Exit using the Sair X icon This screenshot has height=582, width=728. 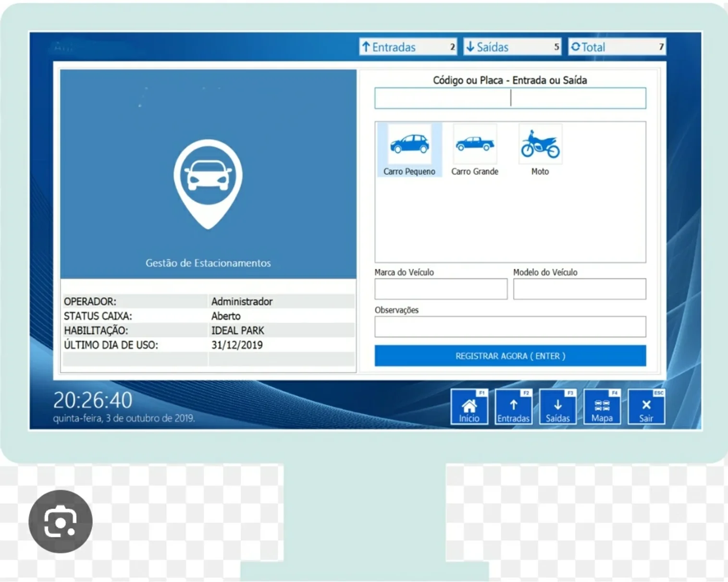(x=646, y=407)
